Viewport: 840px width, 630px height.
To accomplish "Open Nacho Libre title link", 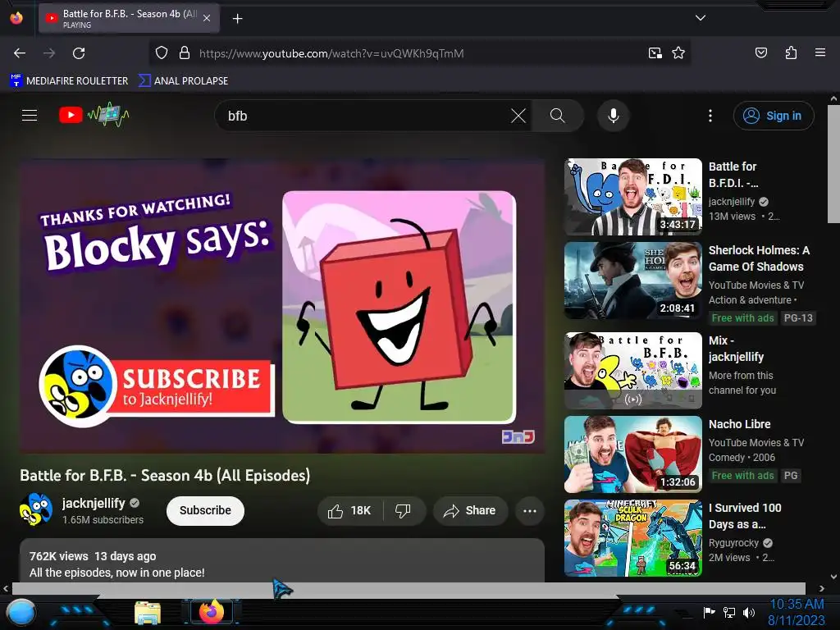I will [x=739, y=424].
